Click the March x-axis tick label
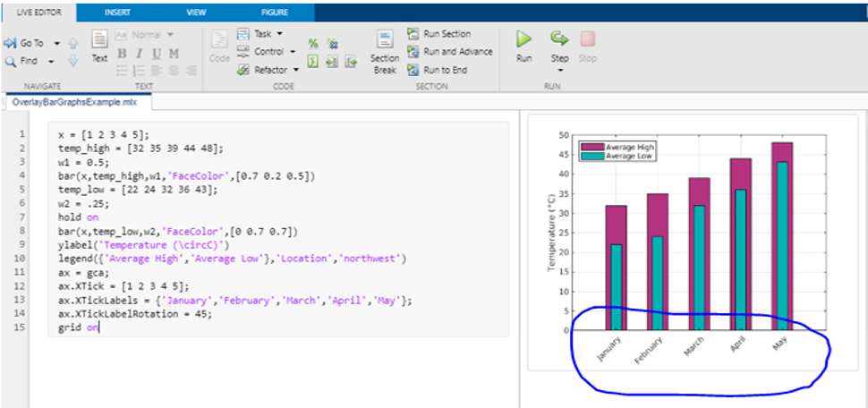The image size is (868, 408). point(694,346)
